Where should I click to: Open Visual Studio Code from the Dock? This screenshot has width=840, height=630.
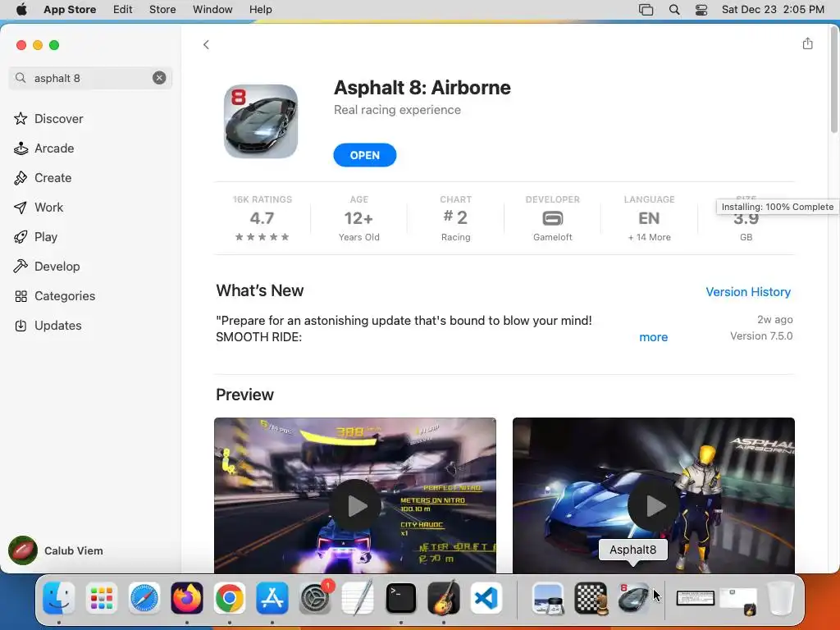486,598
